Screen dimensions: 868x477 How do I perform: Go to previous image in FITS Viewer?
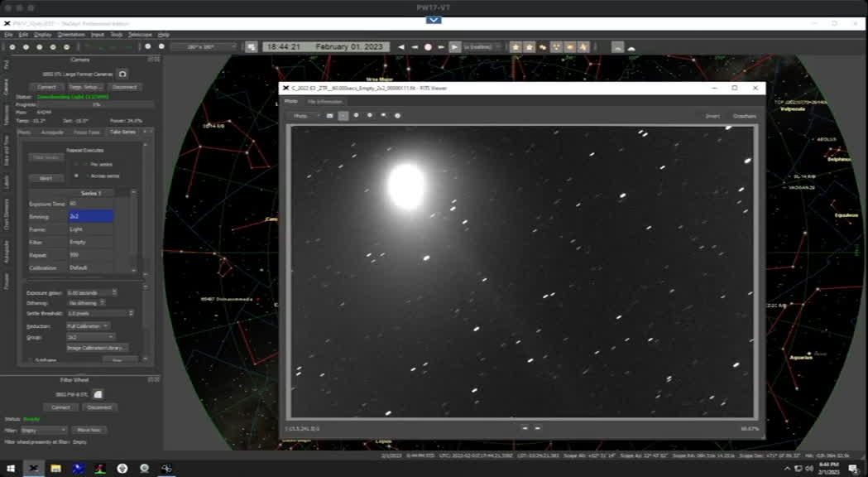(x=525, y=427)
